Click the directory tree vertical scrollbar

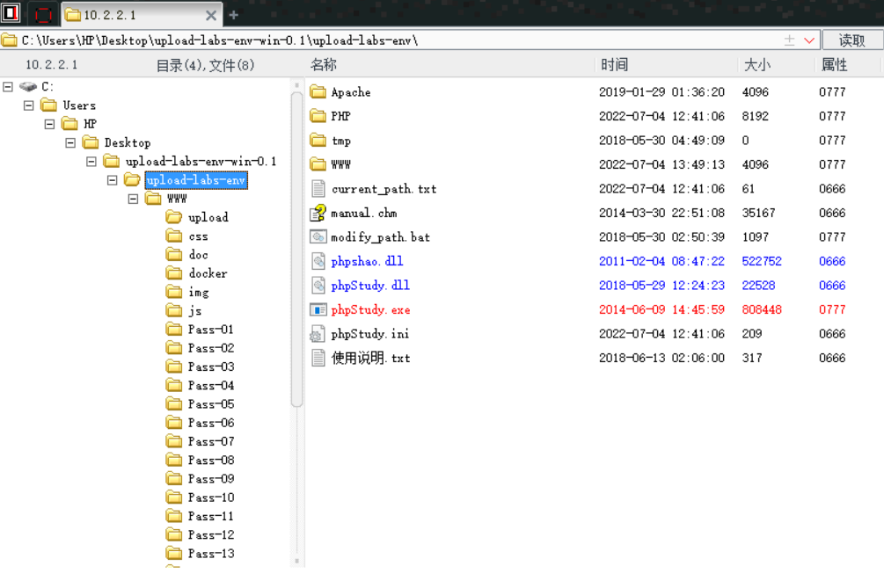pyautogui.click(x=297, y=264)
